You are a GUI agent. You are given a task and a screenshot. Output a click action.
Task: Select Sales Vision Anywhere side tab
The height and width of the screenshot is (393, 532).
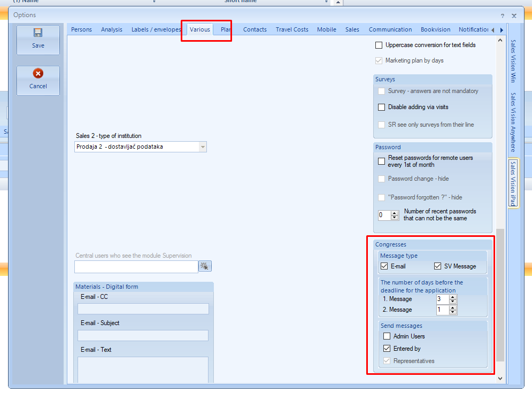pyautogui.click(x=513, y=122)
